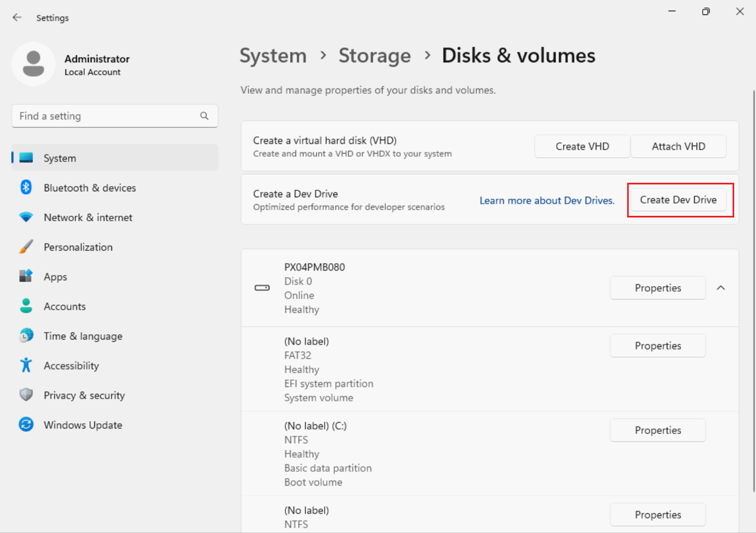
Task: Open Network & internet settings
Action: (88, 217)
